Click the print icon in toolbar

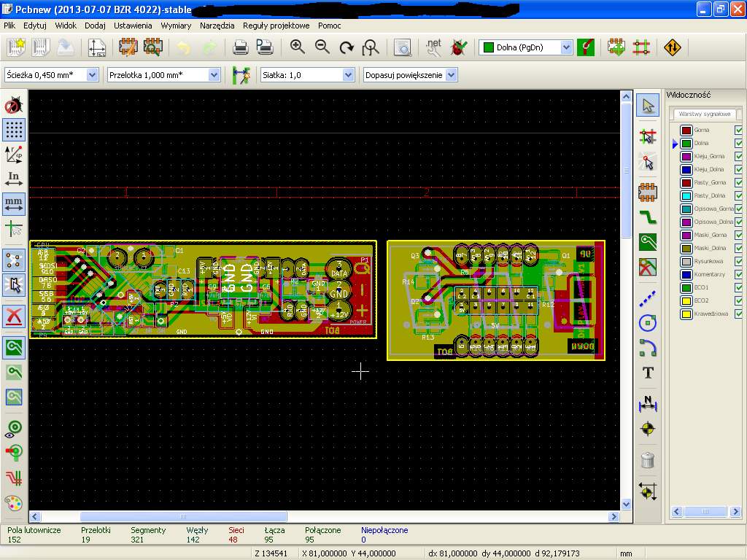[x=240, y=47]
